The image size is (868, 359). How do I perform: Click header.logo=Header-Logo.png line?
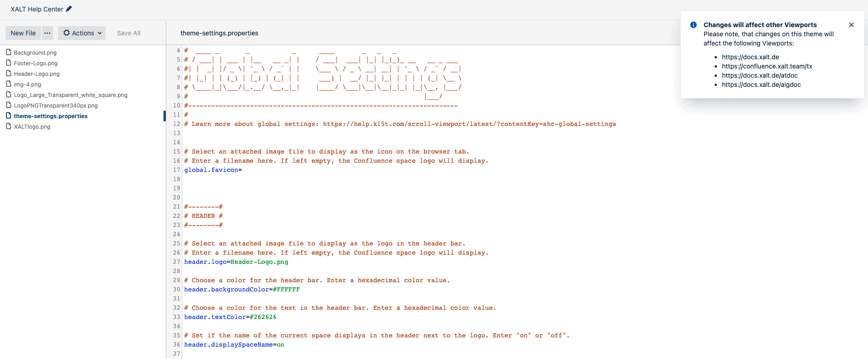coord(236,262)
